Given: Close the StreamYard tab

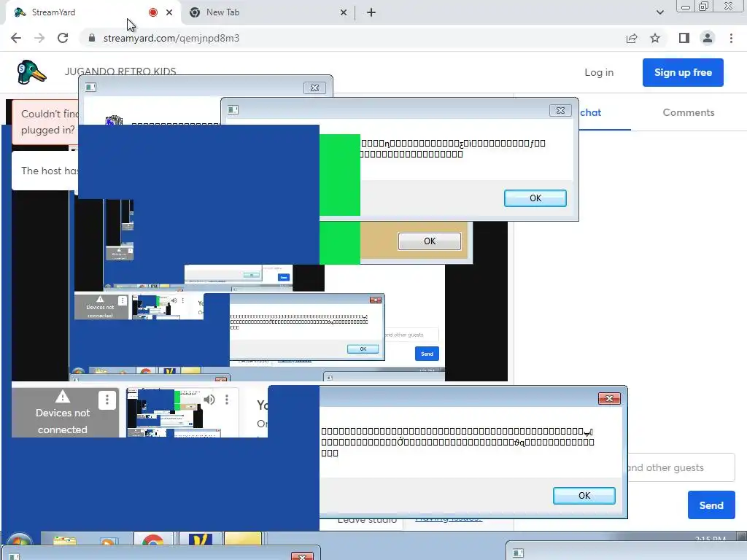Looking at the screenshot, I should 169,12.
